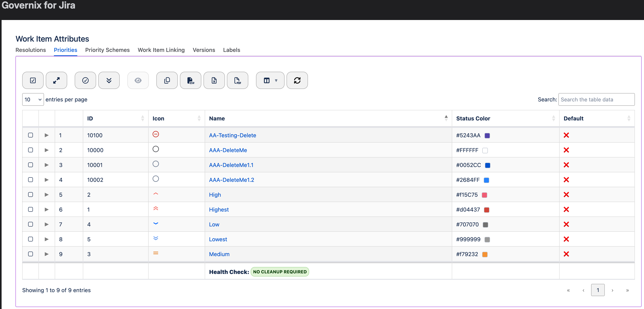Click the double chevron down toolbar button

109,80
